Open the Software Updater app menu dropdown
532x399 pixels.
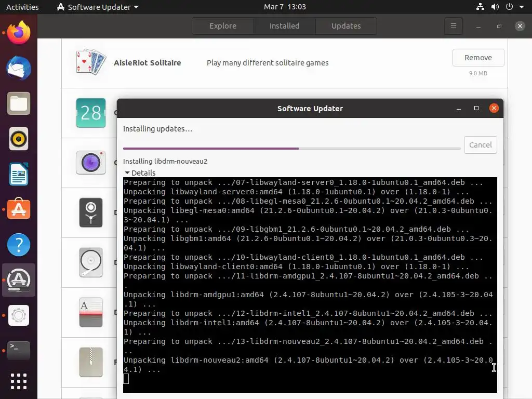pos(98,7)
